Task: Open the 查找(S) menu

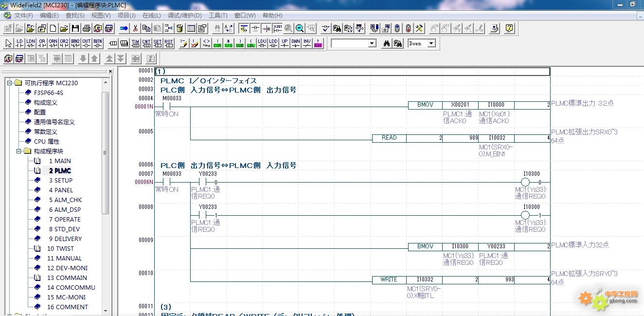Action: 75,15
